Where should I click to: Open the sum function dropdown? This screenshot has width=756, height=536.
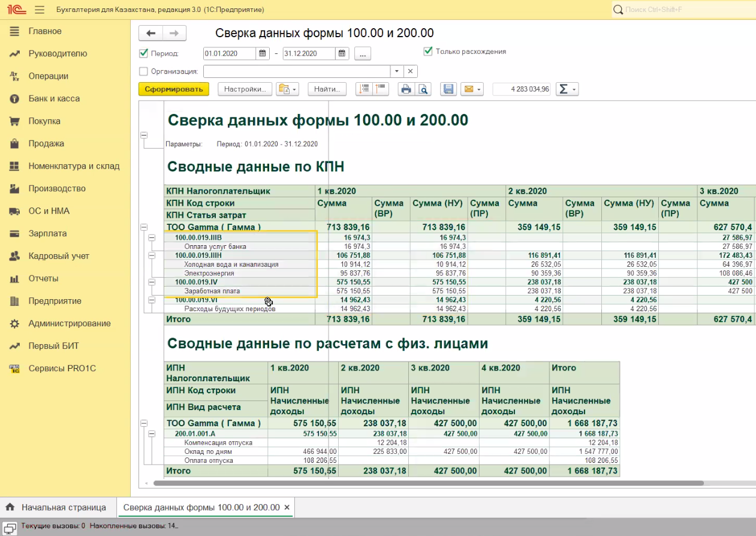[567, 89]
